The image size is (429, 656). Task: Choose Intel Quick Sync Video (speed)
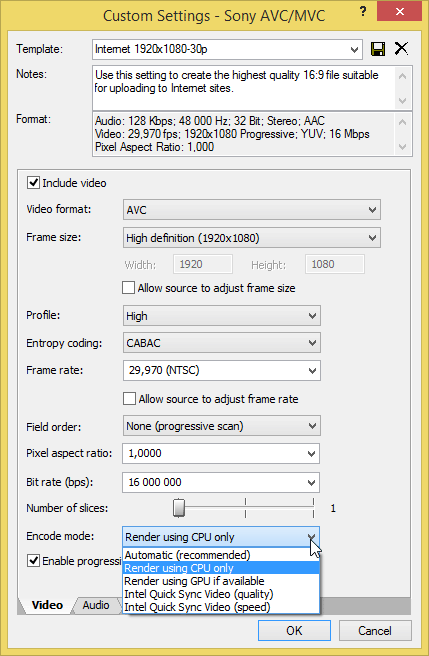pyautogui.click(x=221, y=607)
